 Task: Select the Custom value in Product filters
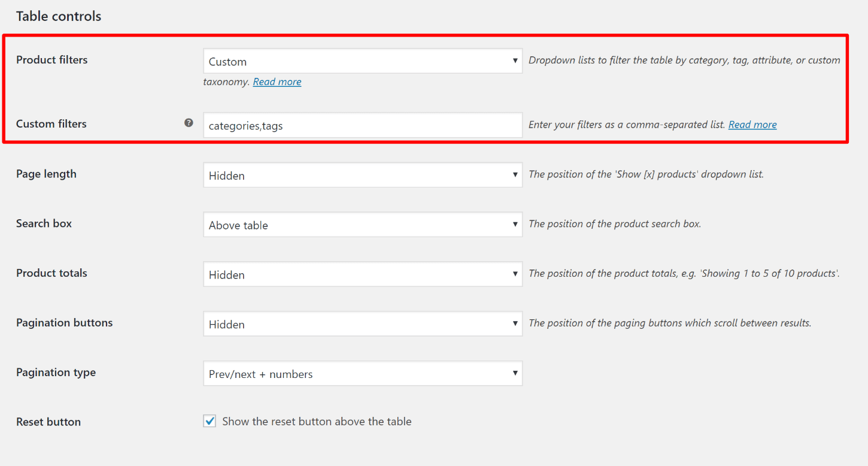(x=226, y=61)
